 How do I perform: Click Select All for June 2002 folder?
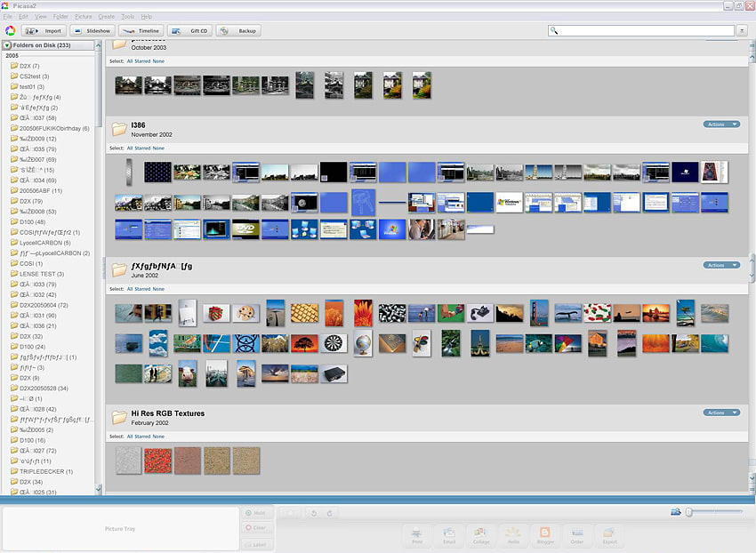[x=130, y=289]
